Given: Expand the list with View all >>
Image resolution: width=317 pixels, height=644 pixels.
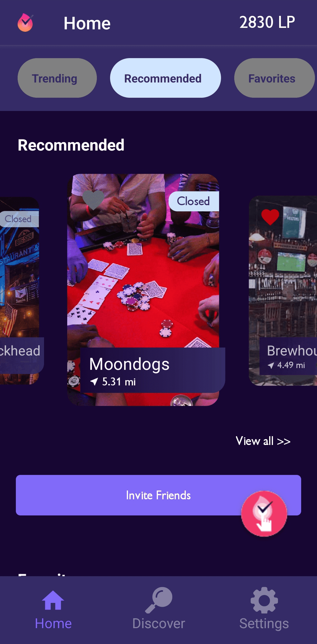Looking at the screenshot, I should click(263, 441).
